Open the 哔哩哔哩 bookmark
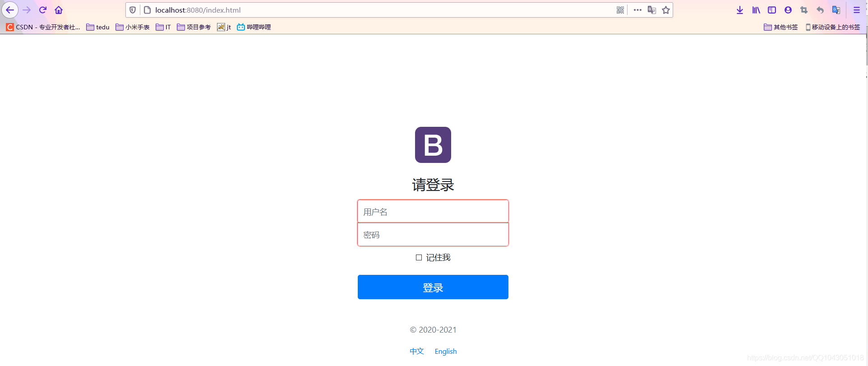The height and width of the screenshot is (366, 868). (x=254, y=27)
